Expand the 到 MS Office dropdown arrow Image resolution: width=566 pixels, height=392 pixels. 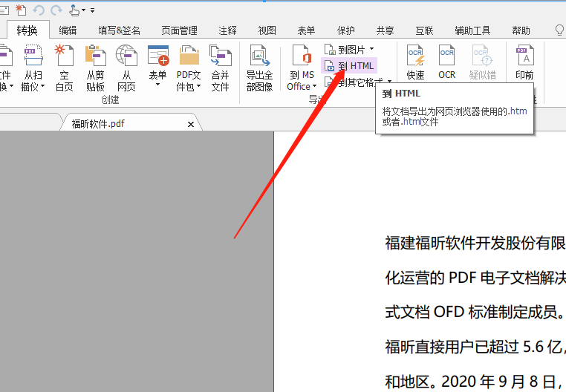tap(314, 86)
